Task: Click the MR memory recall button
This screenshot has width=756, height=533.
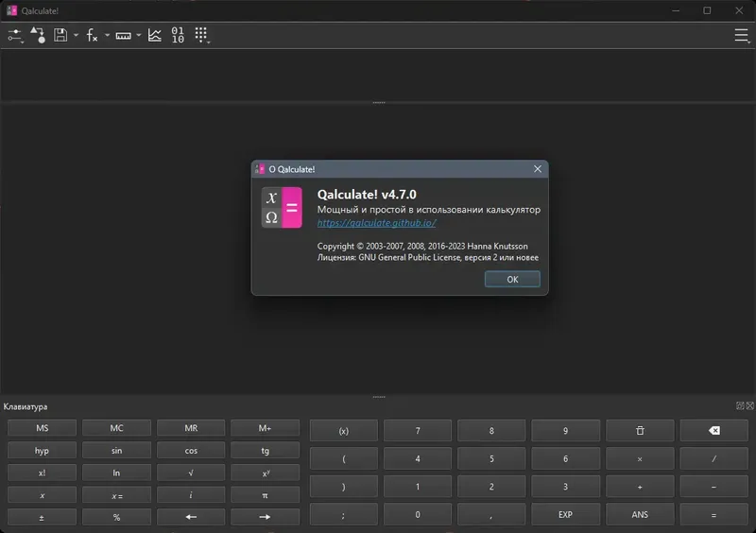Action: pyautogui.click(x=191, y=428)
